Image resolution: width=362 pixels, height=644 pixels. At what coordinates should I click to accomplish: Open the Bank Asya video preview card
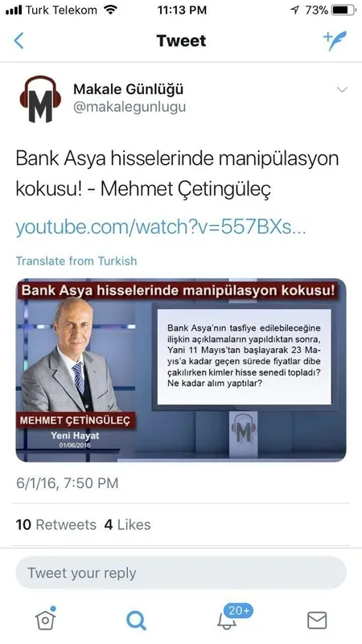click(181, 371)
